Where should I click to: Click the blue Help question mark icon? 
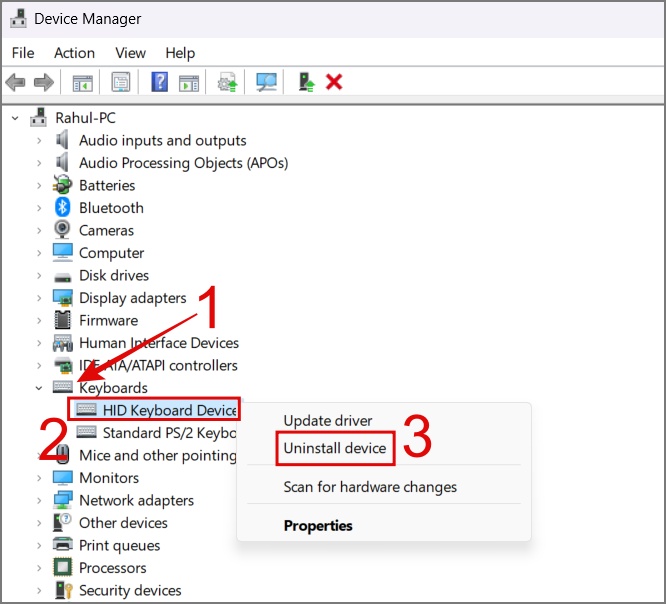pyautogui.click(x=160, y=82)
